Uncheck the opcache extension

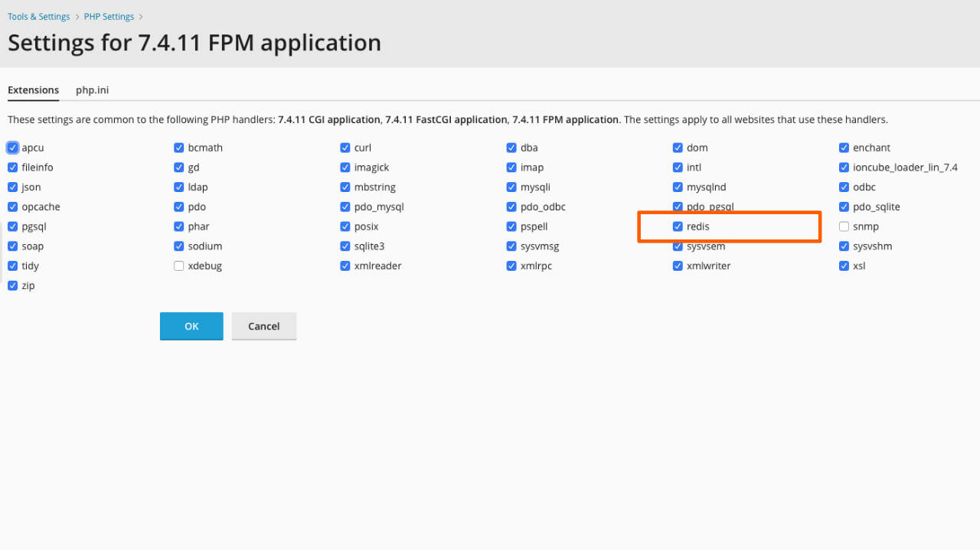pos(12,207)
